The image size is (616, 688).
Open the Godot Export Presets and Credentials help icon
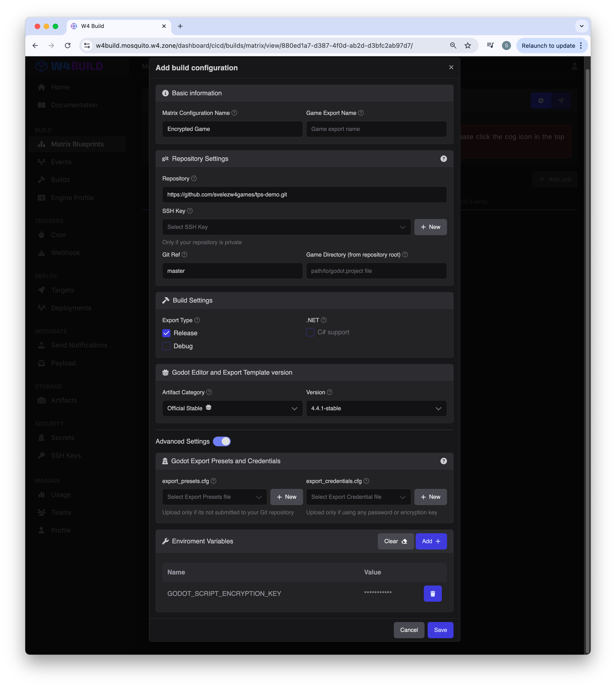443,461
